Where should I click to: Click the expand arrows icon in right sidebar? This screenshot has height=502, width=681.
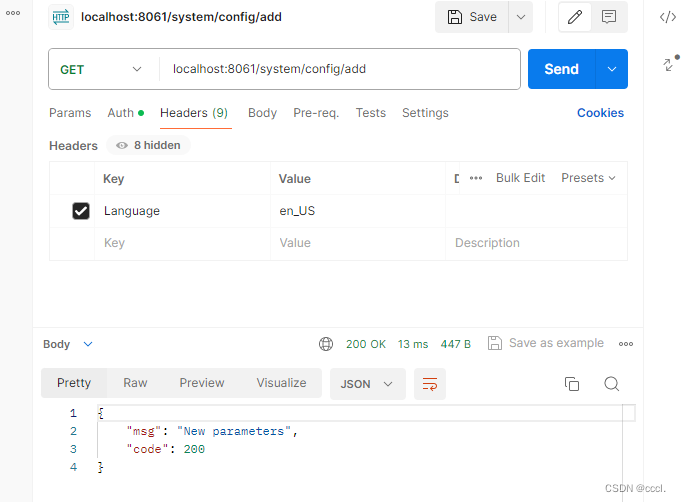pos(669,64)
